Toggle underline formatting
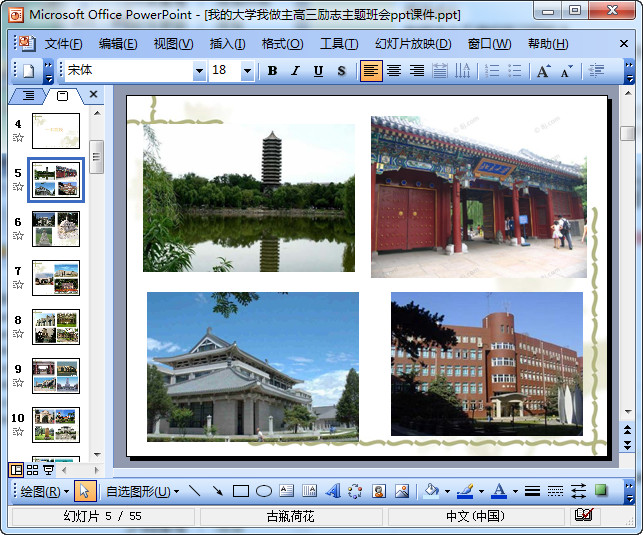Viewport: 643px width, 535px height. pyautogui.click(x=318, y=71)
